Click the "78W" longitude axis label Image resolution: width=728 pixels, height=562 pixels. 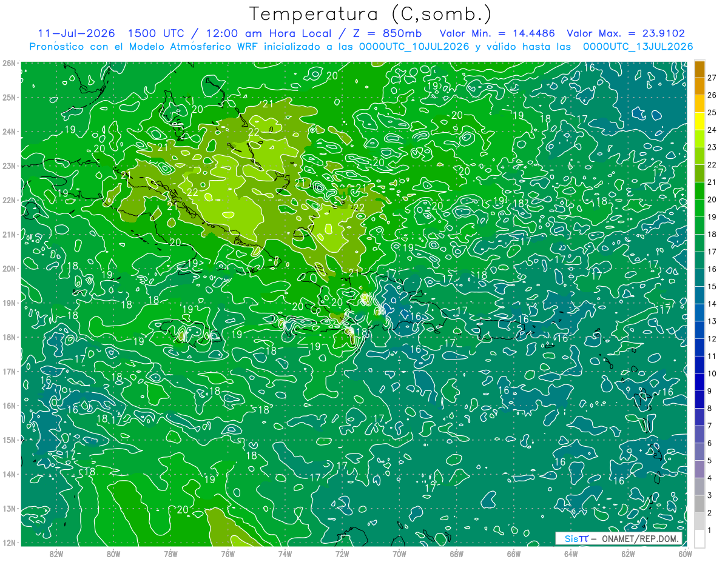[x=170, y=553]
